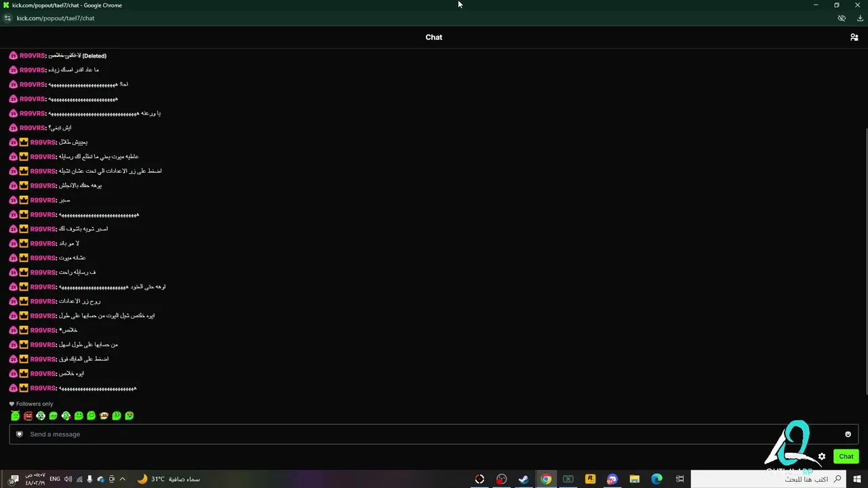This screenshot has height=488, width=868.
Task: Open Microsoft Edge from taskbar
Action: [x=656, y=479]
